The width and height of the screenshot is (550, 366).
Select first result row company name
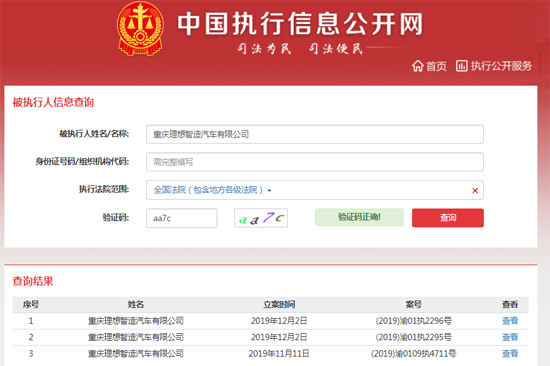(136, 321)
